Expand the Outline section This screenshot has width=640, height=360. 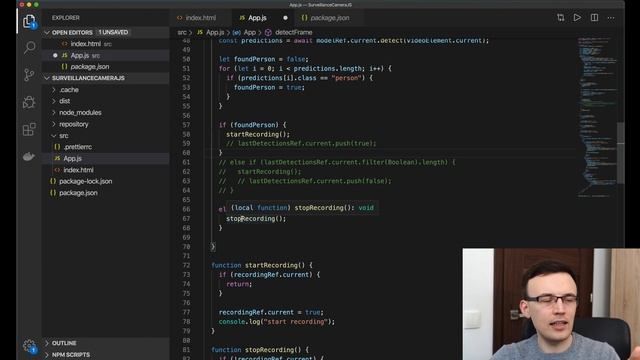(105, 343)
